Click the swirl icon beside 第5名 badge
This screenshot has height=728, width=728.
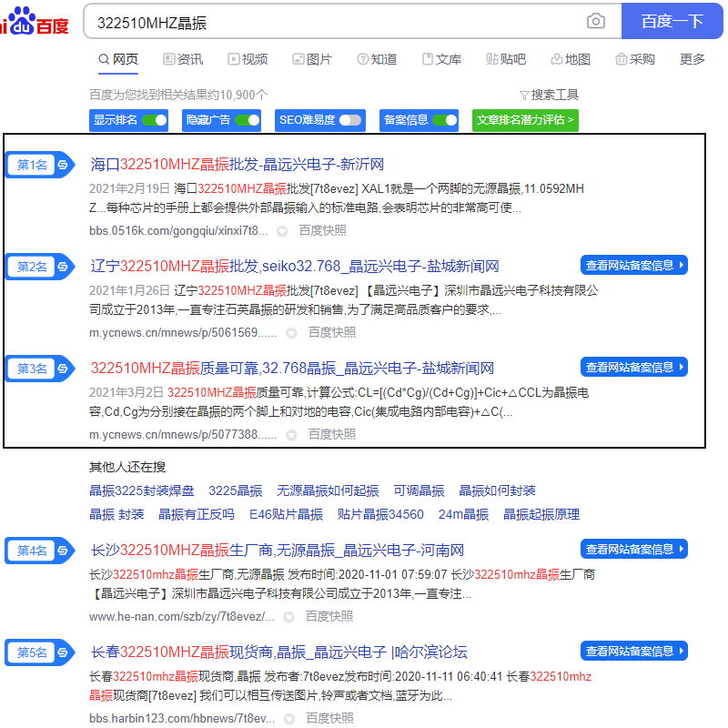click(63, 652)
